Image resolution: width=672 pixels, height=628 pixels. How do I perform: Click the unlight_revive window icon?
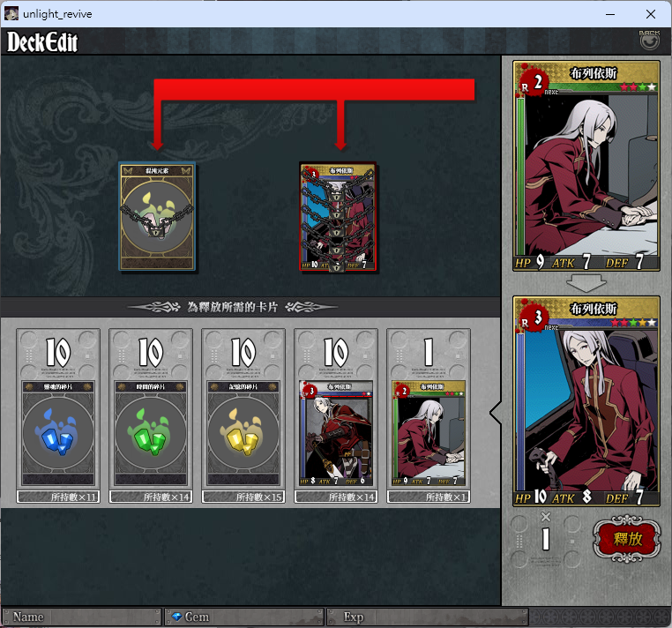11,14
